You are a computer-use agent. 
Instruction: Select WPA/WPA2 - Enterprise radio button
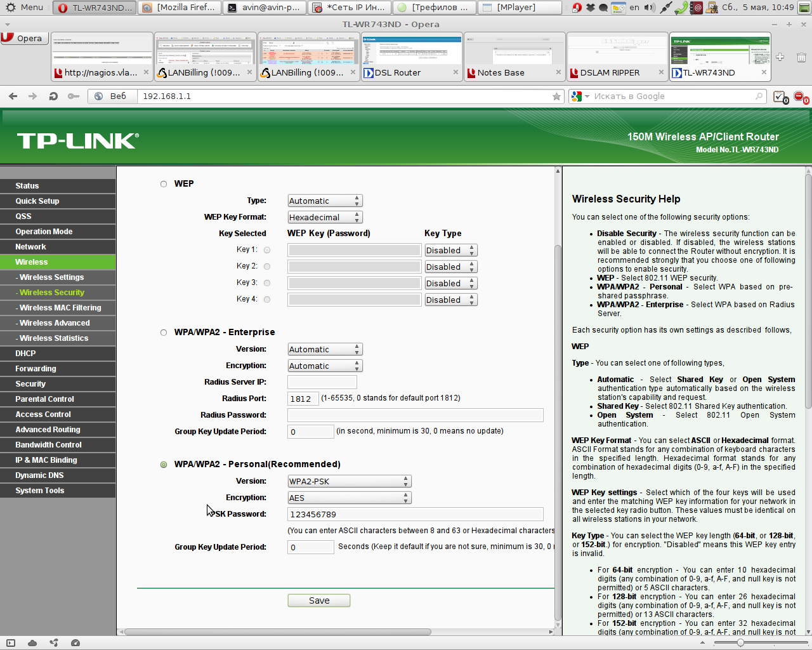pos(164,333)
